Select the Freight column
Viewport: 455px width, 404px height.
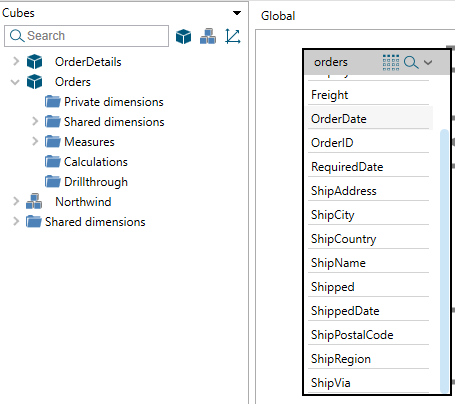(x=368, y=95)
